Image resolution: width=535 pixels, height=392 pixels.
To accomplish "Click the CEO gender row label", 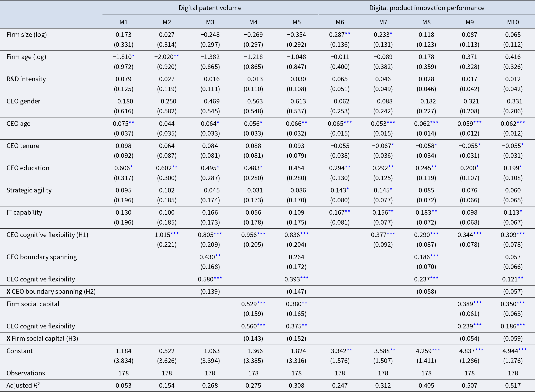I will pyautogui.click(x=24, y=101).
